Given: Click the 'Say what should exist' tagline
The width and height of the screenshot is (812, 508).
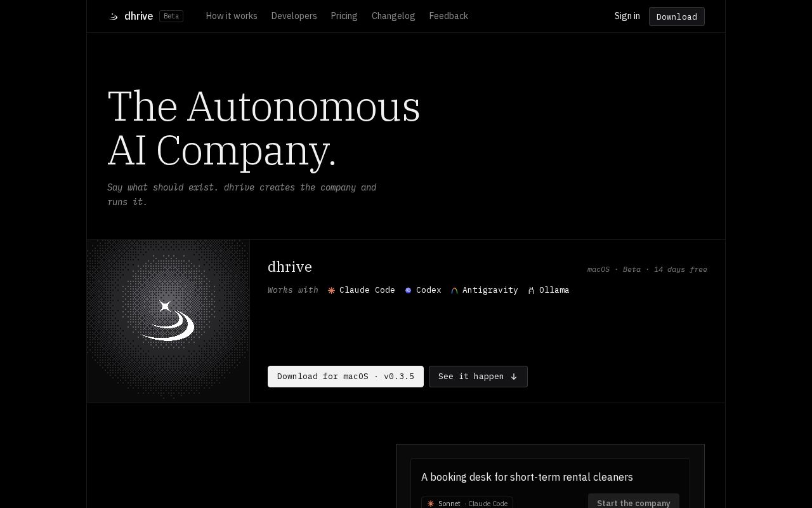Looking at the screenshot, I should (x=242, y=194).
